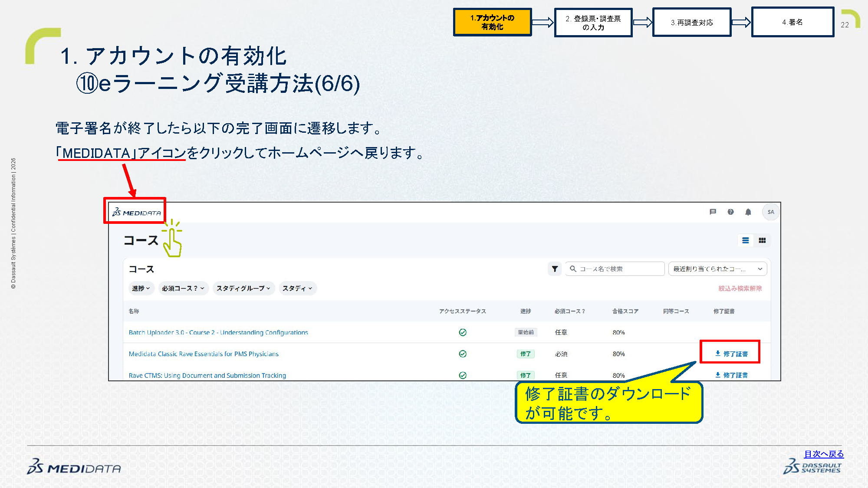Click the slide page number 22
The height and width of the screenshot is (488, 868).
pyautogui.click(x=845, y=25)
